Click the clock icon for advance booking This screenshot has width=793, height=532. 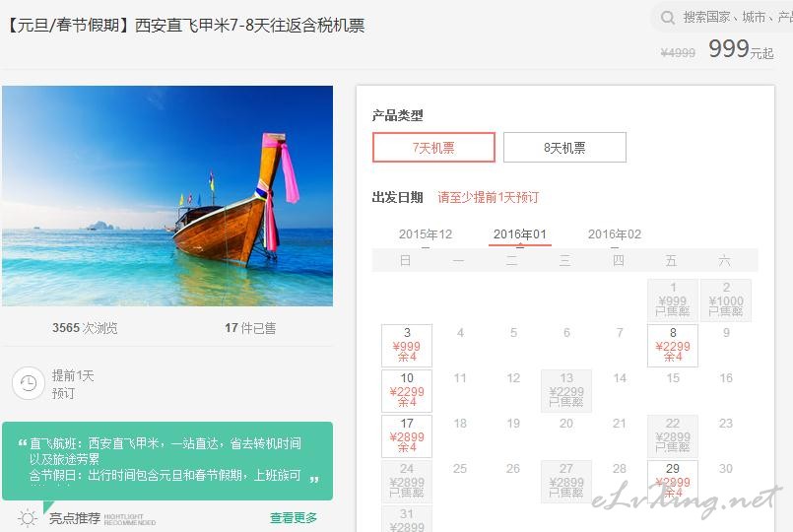pos(29,383)
